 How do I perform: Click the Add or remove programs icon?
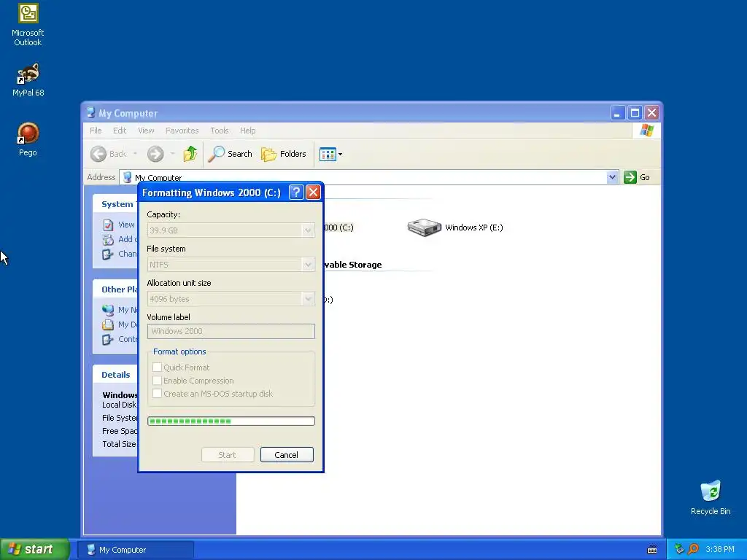pyautogui.click(x=108, y=239)
